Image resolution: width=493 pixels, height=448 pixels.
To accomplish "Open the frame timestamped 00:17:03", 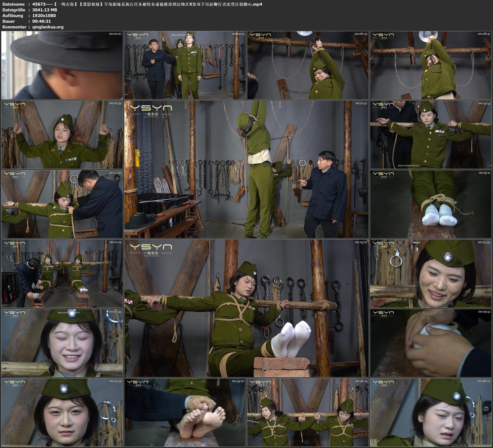I will 62,204.
